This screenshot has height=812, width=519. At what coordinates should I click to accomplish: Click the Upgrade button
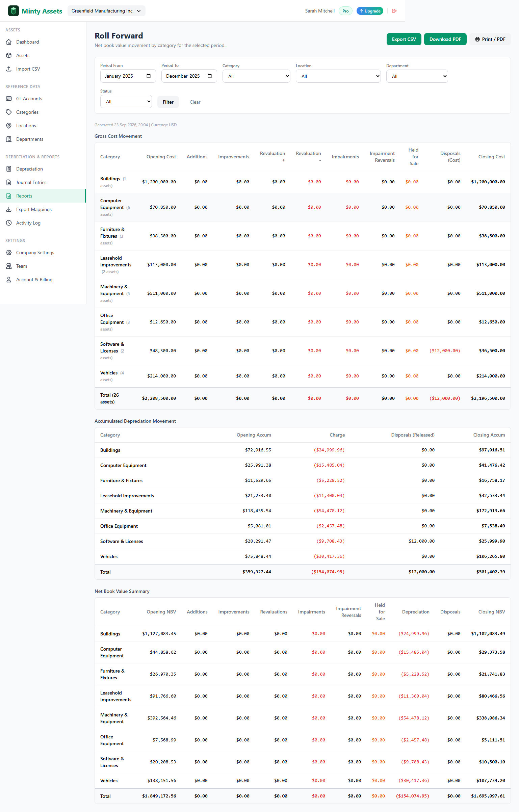point(370,11)
